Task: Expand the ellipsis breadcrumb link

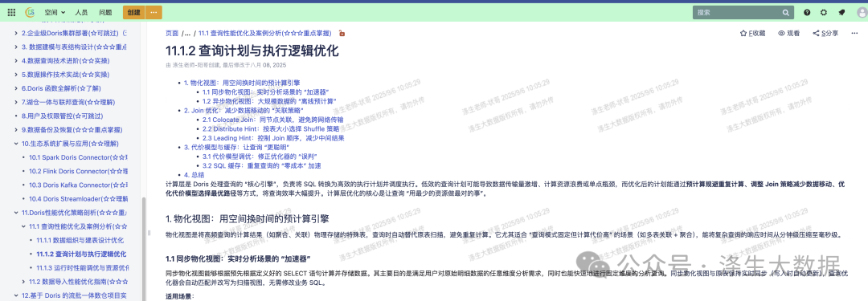Action: [187, 33]
